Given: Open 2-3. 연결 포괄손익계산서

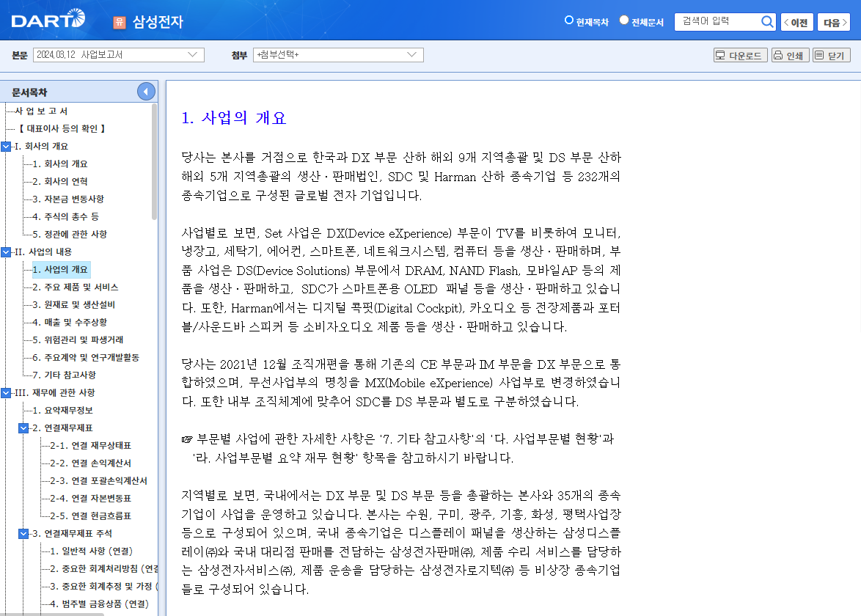Looking at the screenshot, I should click(x=98, y=480).
